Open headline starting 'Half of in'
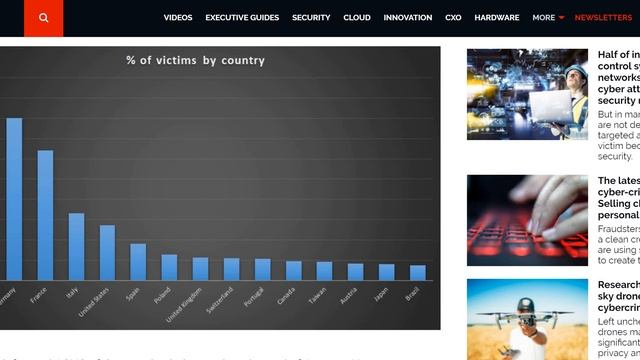640x360 pixels. click(x=619, y=77)
